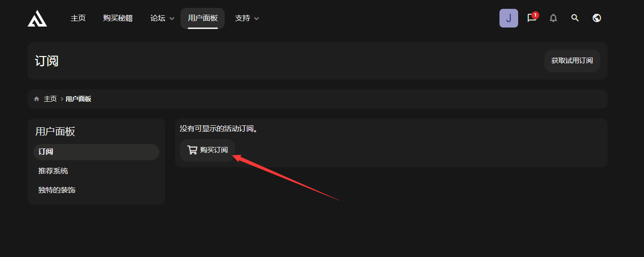Open the 购买秘籍 nav item
This screenshot has height=257, width=644.
pyautogui.click(x=118, y=18)
